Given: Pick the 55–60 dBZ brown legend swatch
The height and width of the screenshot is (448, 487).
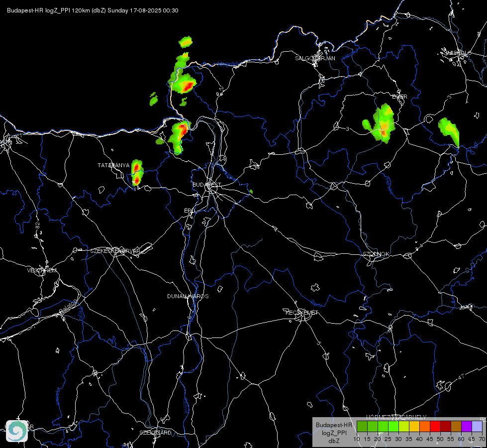Looking at the screenshot, I should [456, 426].
